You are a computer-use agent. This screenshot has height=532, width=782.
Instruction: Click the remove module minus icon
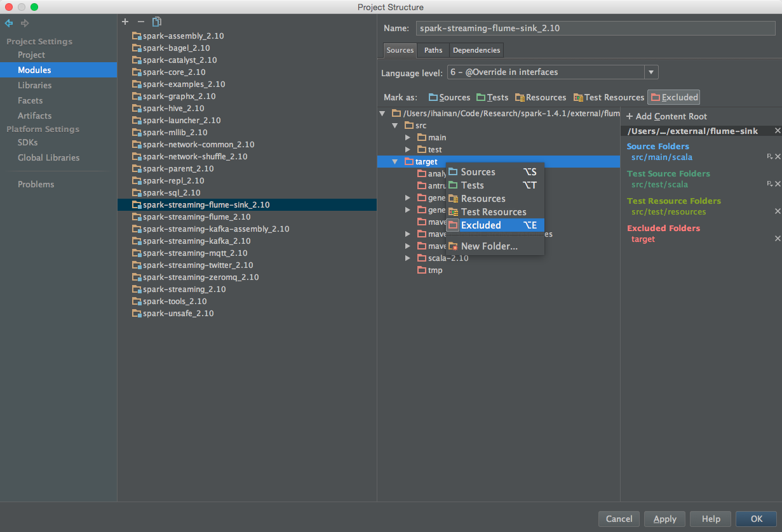141,22
